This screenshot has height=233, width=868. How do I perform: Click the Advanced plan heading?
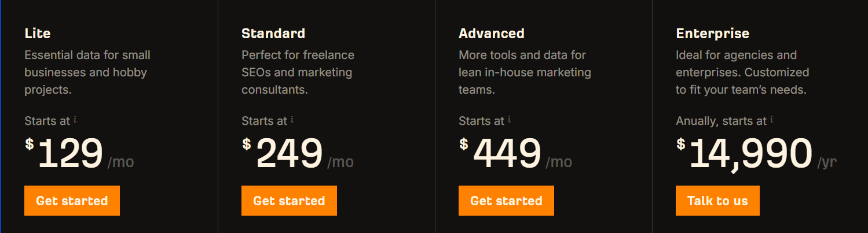492,34
